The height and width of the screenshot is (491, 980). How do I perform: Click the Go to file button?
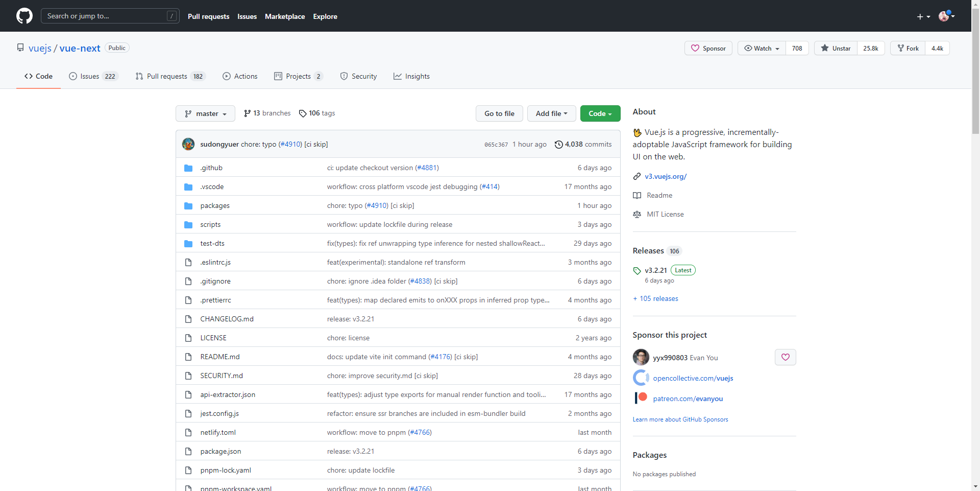(x=499, y=113)
